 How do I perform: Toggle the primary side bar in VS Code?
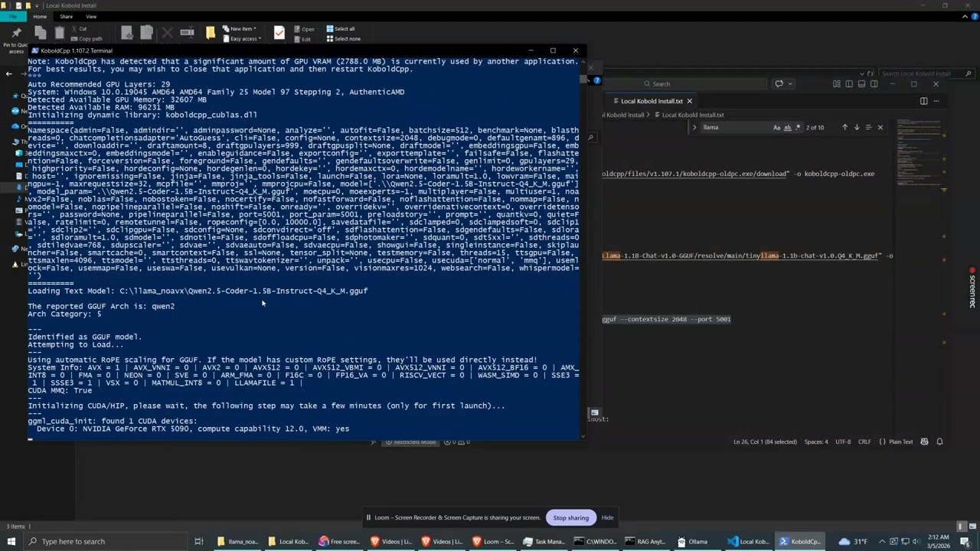[849, 83]
